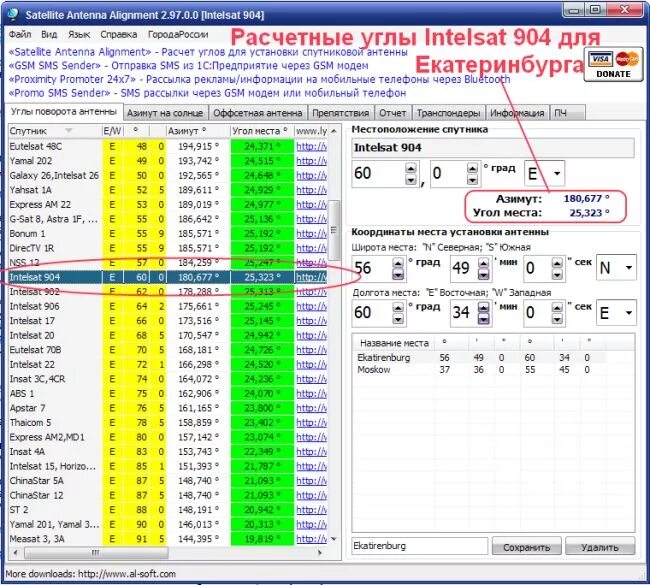This screenshot has height=585, width=650.
Task: Decrease latitude seconds with down arrow
Action: [557, 274]
